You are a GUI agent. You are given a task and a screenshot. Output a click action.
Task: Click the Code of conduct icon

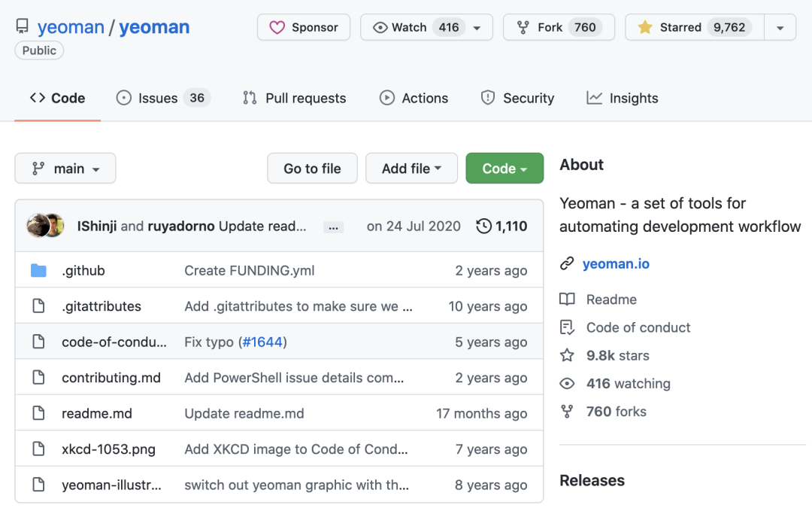pyautogui.click(x=567, y=327)
